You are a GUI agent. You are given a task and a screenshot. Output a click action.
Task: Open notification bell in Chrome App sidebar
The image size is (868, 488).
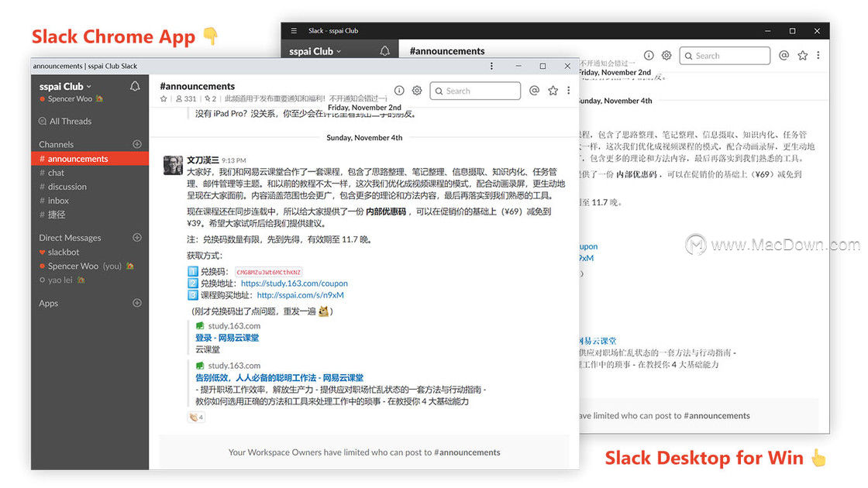coord(135,86)
